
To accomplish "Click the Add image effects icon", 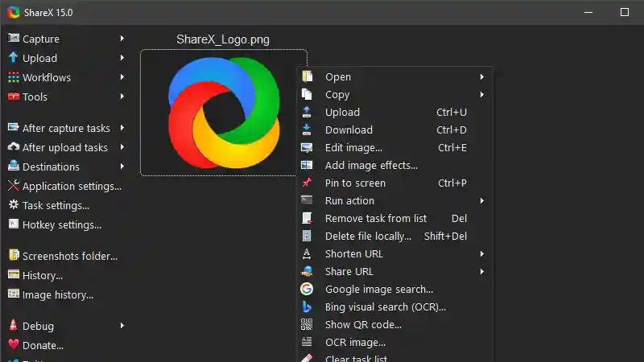I will 307,165.
